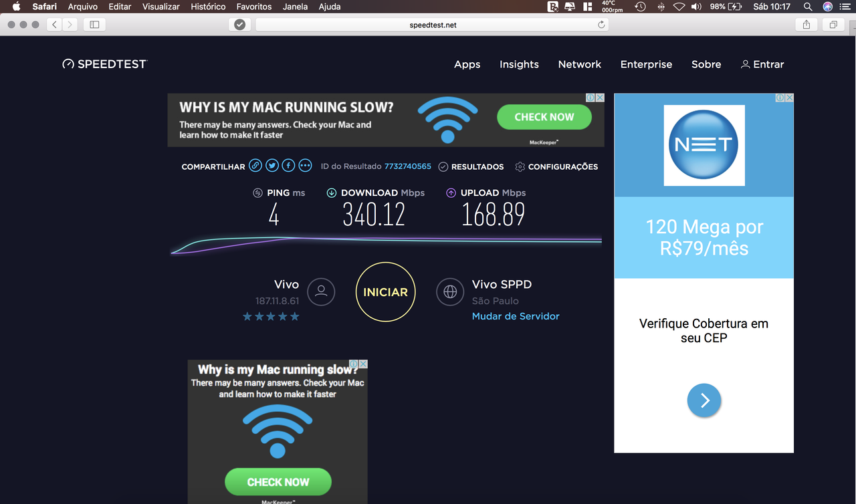
Task: Click the Bluetooth menu bar icon
Action: coord(661,7)
